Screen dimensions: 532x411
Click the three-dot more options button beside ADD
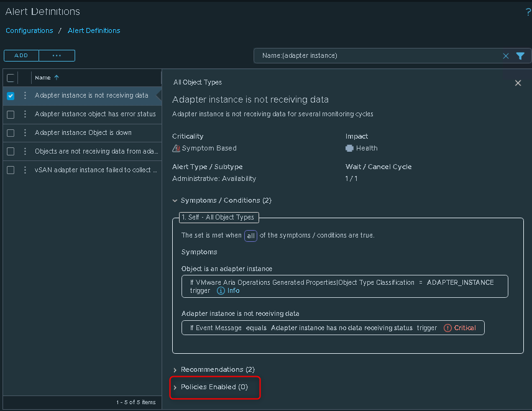[57, 56]
